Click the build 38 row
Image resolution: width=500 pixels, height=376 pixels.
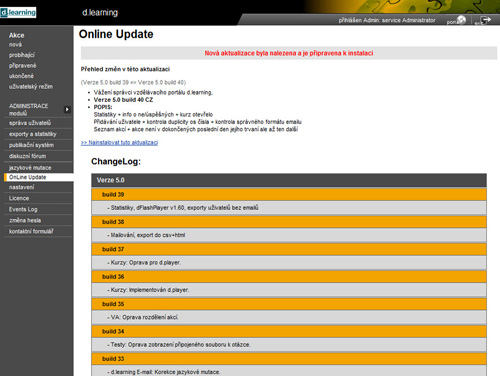pos(289,222)
